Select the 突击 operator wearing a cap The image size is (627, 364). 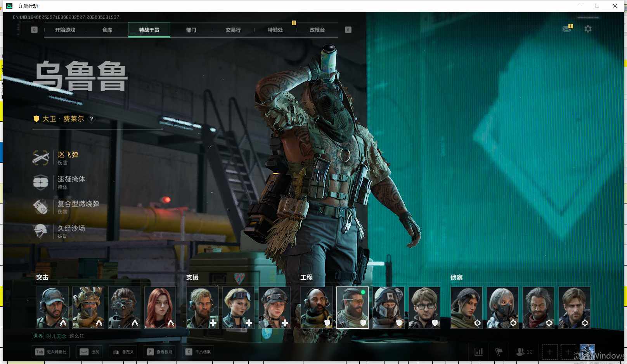(53, 307)
